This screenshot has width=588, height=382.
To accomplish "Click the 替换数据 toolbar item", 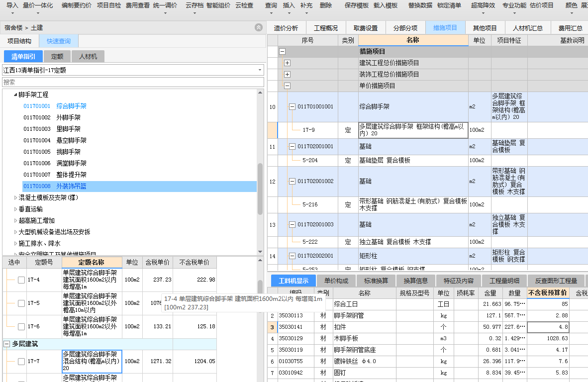I will click(420, 5).
